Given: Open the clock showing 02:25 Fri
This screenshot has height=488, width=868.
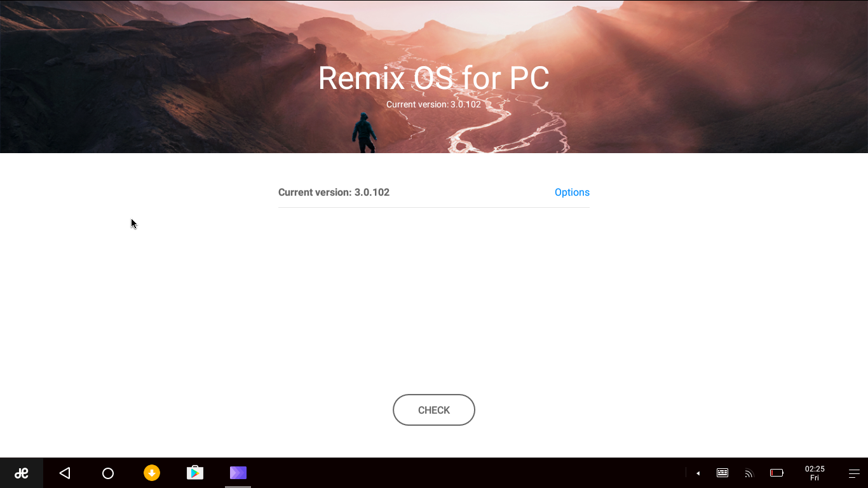Looking at the screenshot, I should point(815,473).
